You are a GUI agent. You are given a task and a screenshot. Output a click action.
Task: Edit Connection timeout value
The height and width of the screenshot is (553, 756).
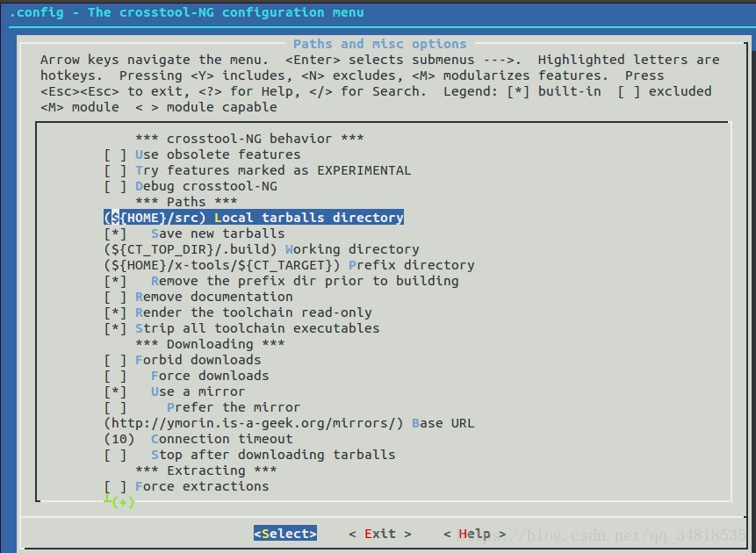198,439
